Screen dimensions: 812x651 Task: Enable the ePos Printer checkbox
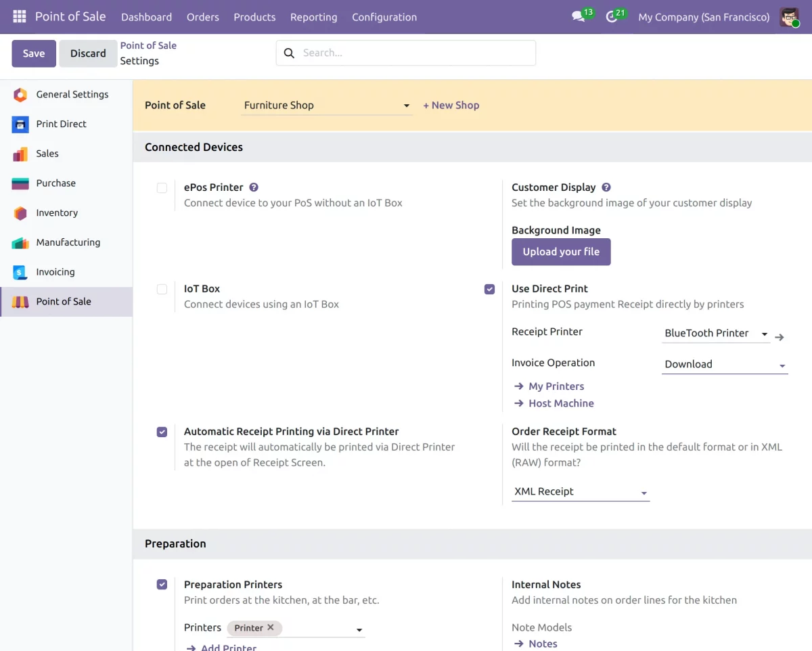coord(162,188)
